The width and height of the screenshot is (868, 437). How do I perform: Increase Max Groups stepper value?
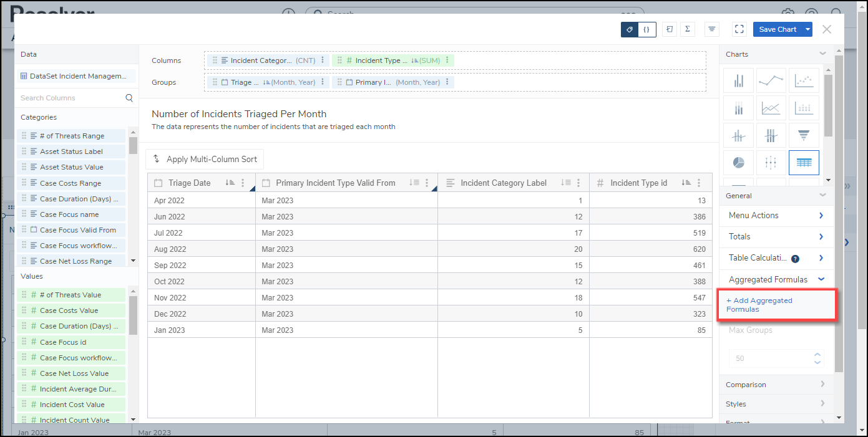click(817, 355)
